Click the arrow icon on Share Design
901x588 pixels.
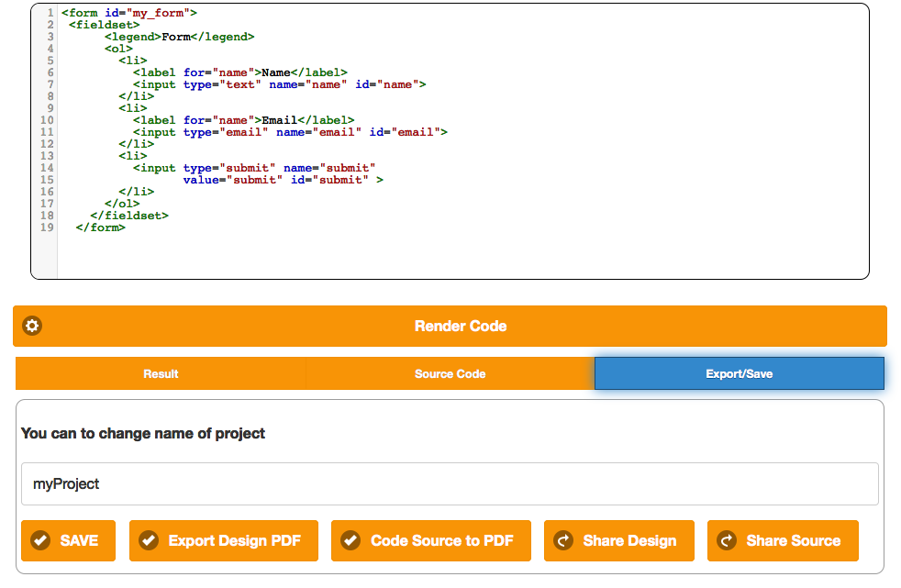click(563, 540)
